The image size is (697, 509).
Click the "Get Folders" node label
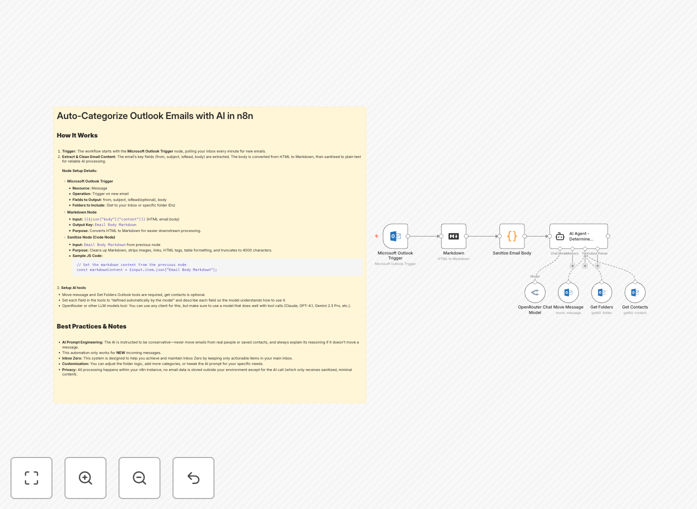601,307
